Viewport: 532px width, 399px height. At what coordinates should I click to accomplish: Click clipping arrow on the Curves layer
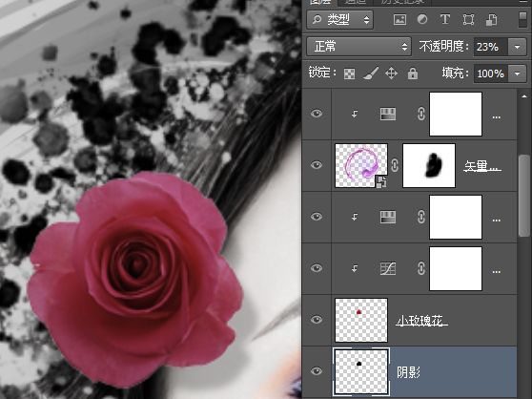coord(355,269)
